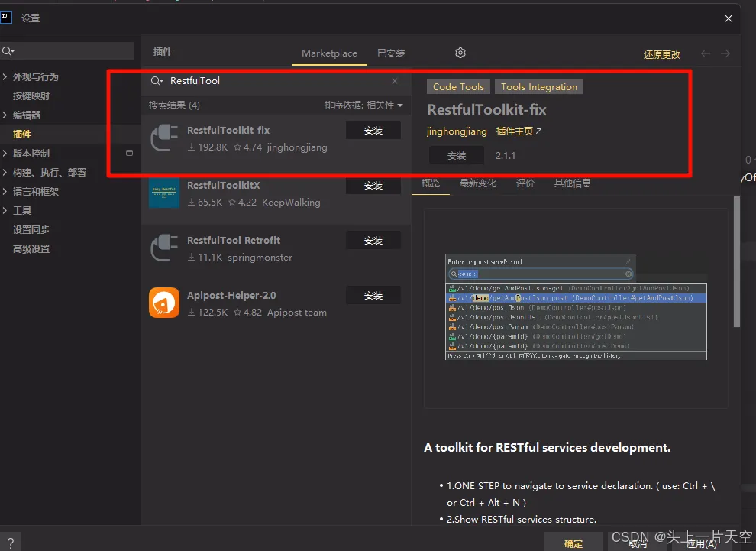Click the settings search magnifier icon
This screenshot has width=756, height=551.
pos(8,51)
